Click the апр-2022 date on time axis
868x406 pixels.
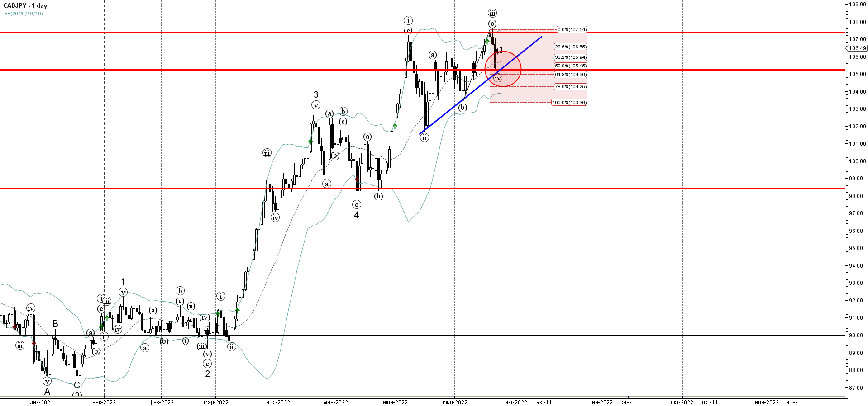278,402
